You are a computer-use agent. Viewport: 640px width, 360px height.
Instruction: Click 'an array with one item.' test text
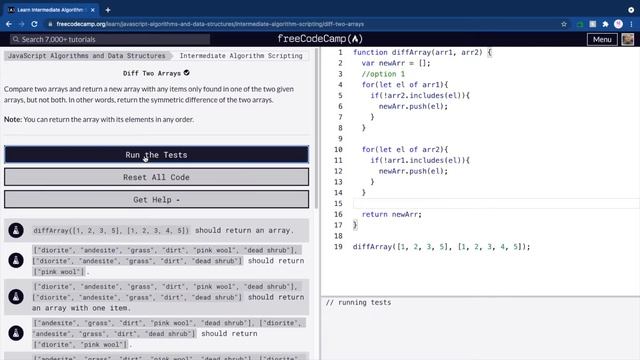pyautogui.click(x=81, y=308)
